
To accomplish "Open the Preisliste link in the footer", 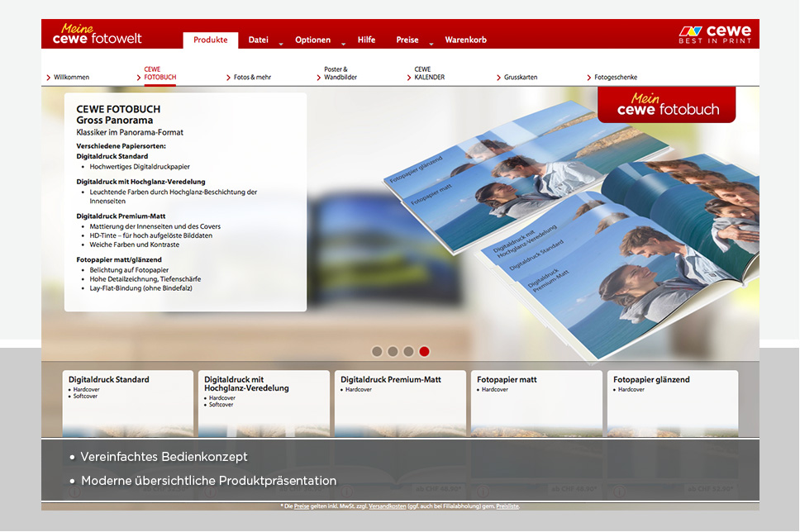I will (x=507, y=506).
